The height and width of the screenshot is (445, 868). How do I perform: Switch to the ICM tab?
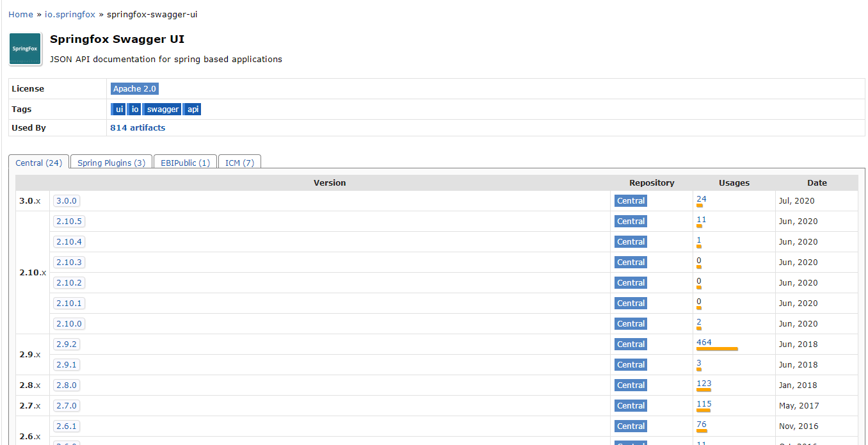(239, 163)
